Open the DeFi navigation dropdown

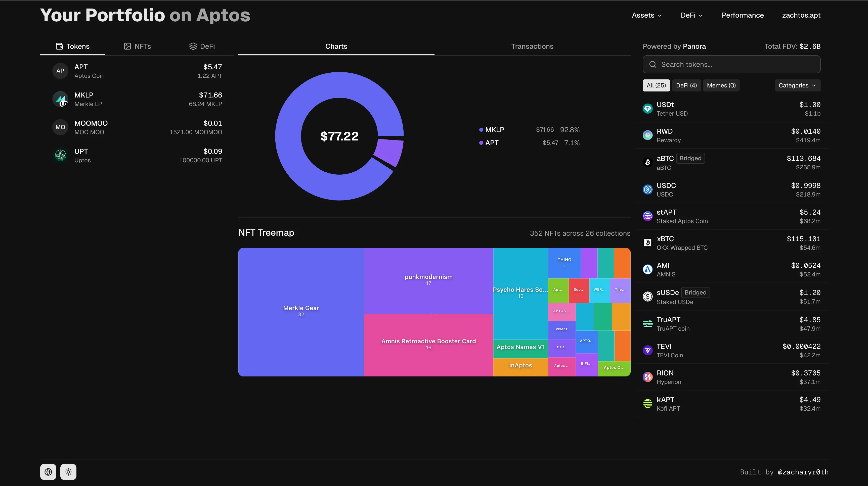click(691, 15)
